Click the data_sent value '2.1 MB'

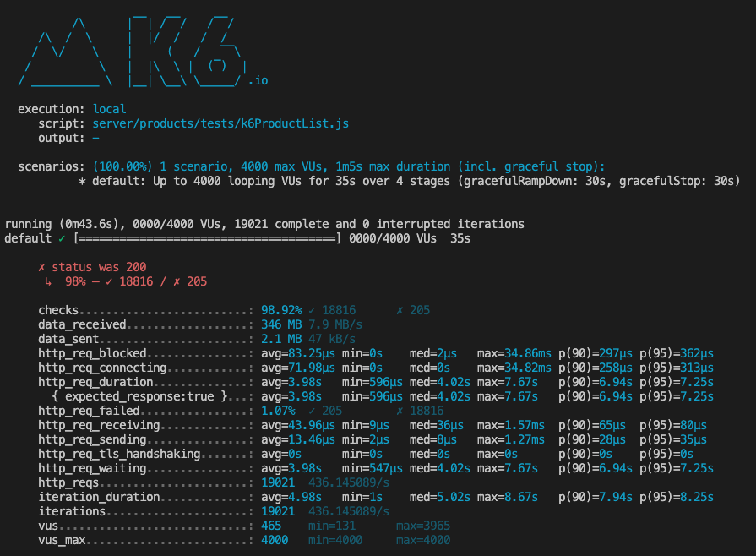click(281, 339)
